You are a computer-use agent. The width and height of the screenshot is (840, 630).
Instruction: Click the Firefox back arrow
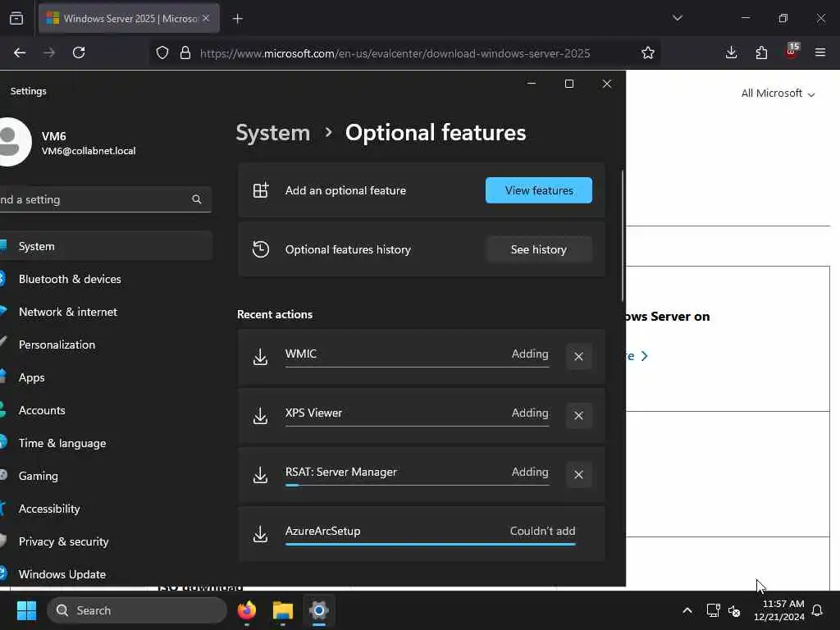point(20,52)
